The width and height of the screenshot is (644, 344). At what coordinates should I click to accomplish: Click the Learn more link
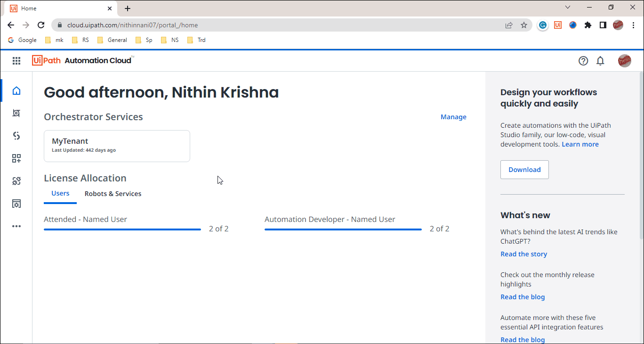click(580, 144)
